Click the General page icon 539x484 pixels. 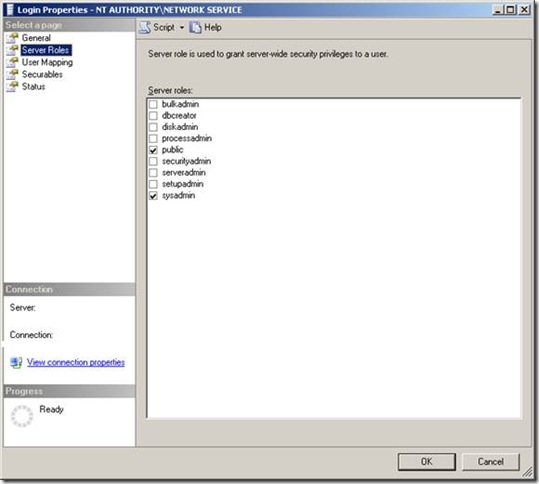point(12,38)
